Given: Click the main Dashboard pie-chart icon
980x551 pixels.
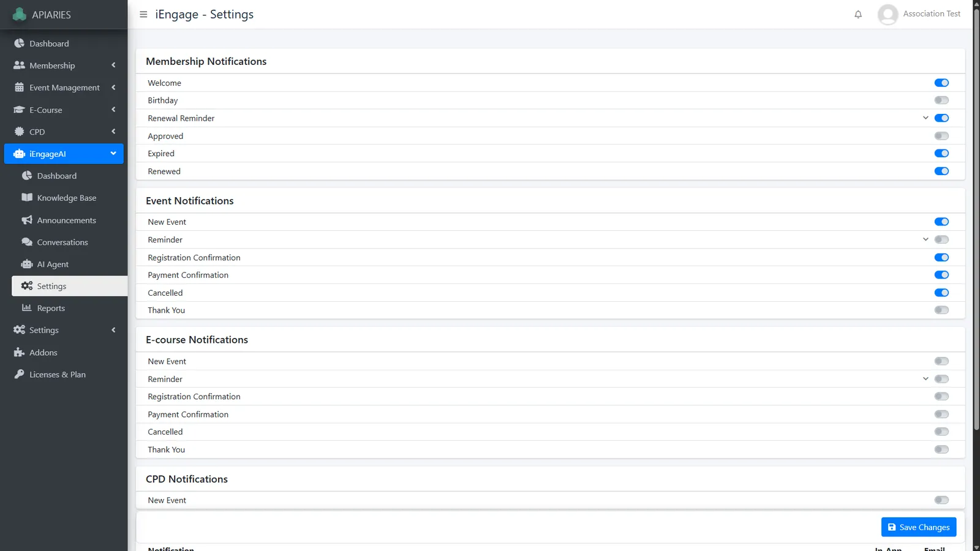Looking at the screenshot, I should point(20,43).
